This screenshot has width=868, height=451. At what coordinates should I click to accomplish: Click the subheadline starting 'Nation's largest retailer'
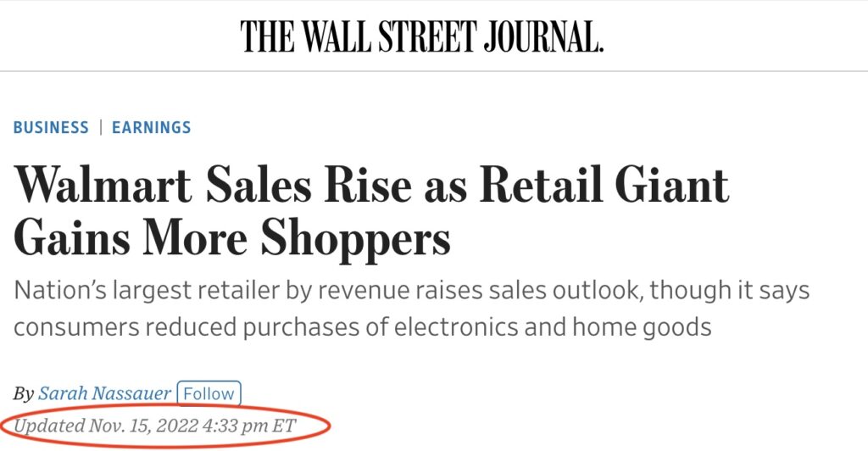(411, 309)
